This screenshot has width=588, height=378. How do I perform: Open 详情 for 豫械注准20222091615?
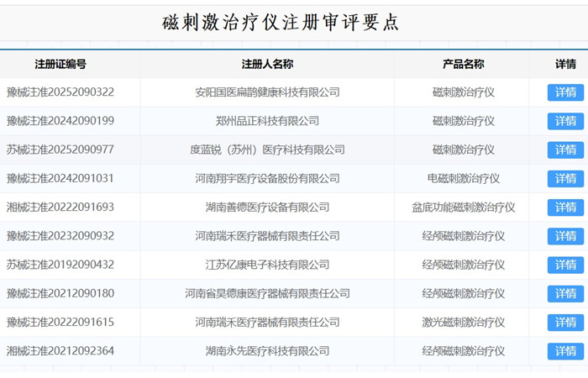[x=565, y=323]
